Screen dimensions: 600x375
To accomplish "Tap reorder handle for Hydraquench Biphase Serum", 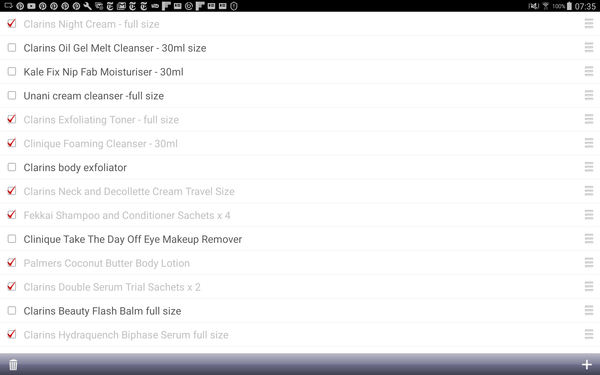I will pyautogui.click(x=589, y=334).
